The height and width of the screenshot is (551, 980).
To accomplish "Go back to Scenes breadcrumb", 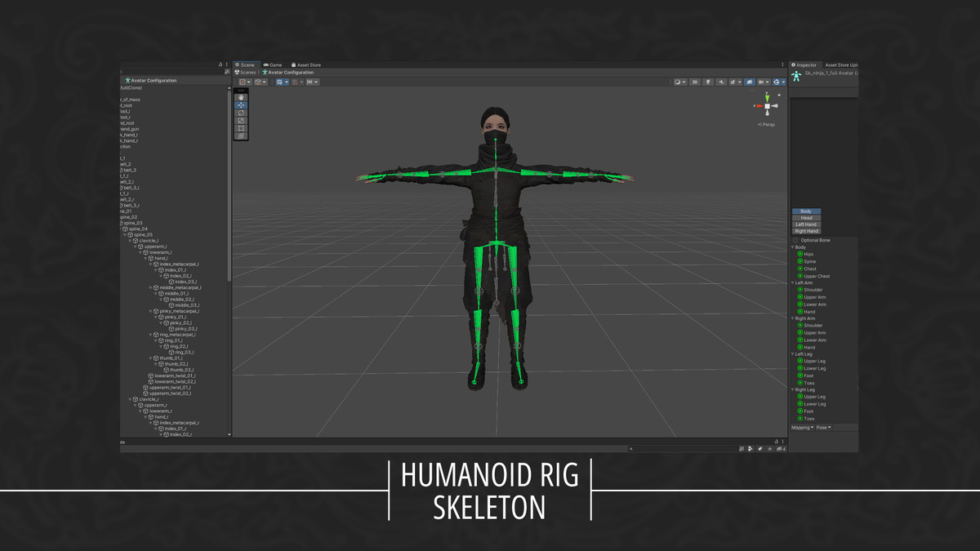I will coord(246,73).
